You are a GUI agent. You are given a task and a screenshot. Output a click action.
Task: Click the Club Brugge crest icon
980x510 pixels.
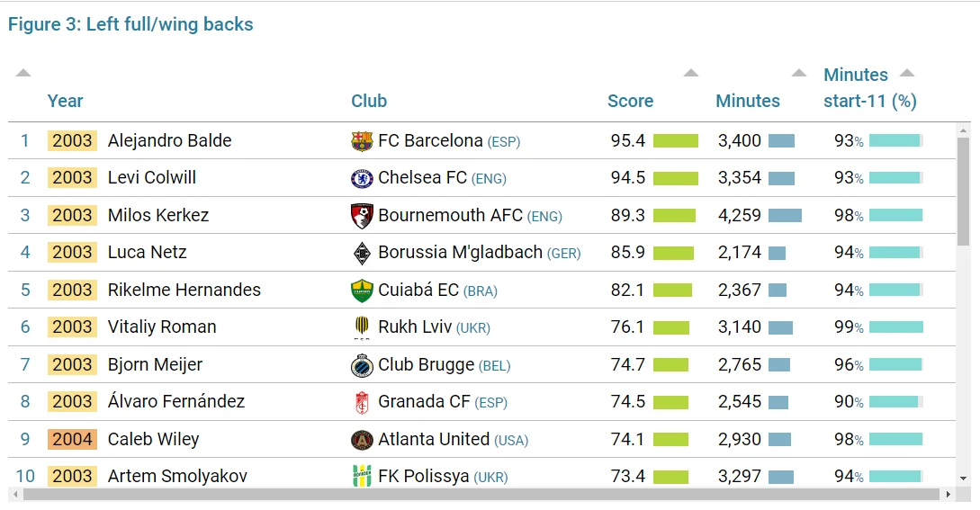click(x=362, y=365)
